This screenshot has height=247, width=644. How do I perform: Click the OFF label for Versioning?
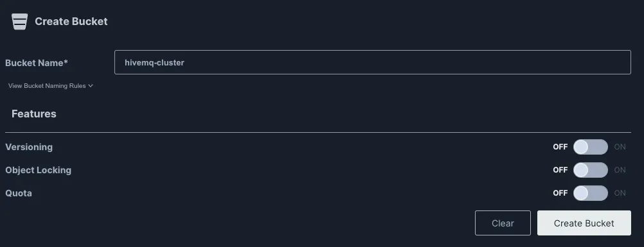click(x=560, y=147)
